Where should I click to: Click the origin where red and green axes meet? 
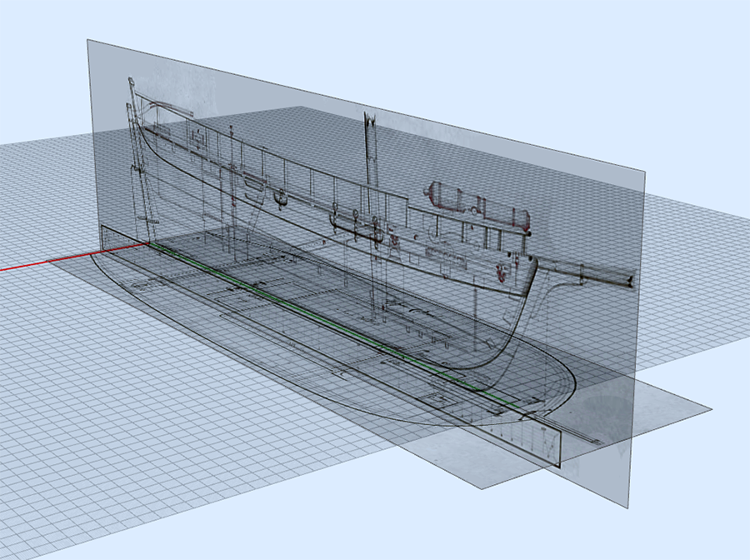150,244
